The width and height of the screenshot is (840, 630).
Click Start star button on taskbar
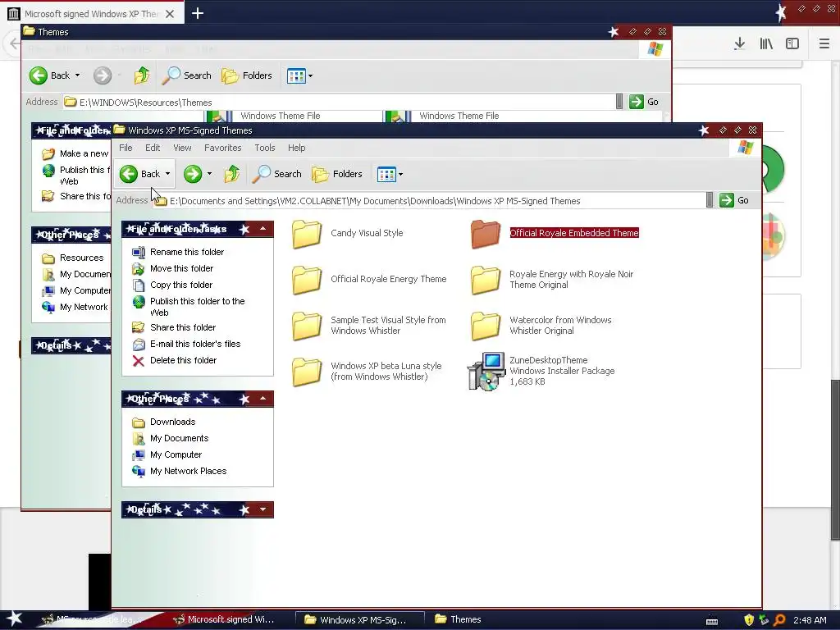click(x=14, y=619)
